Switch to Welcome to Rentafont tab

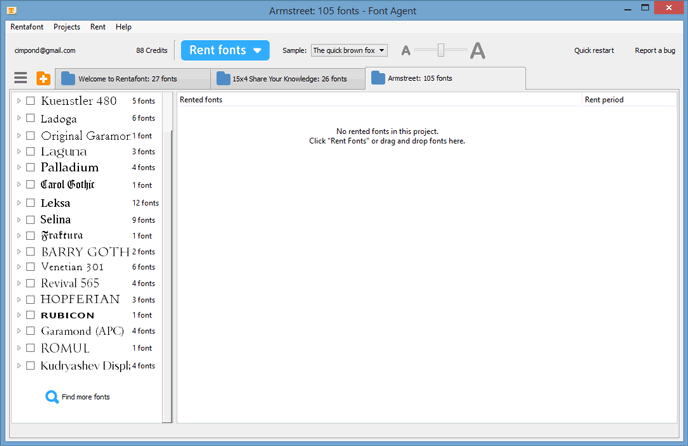[133, 79]
